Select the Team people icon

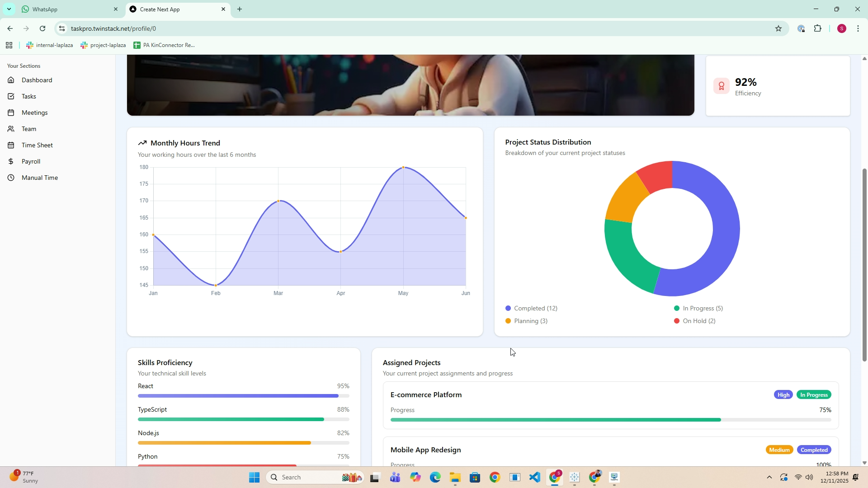(11, 129)
